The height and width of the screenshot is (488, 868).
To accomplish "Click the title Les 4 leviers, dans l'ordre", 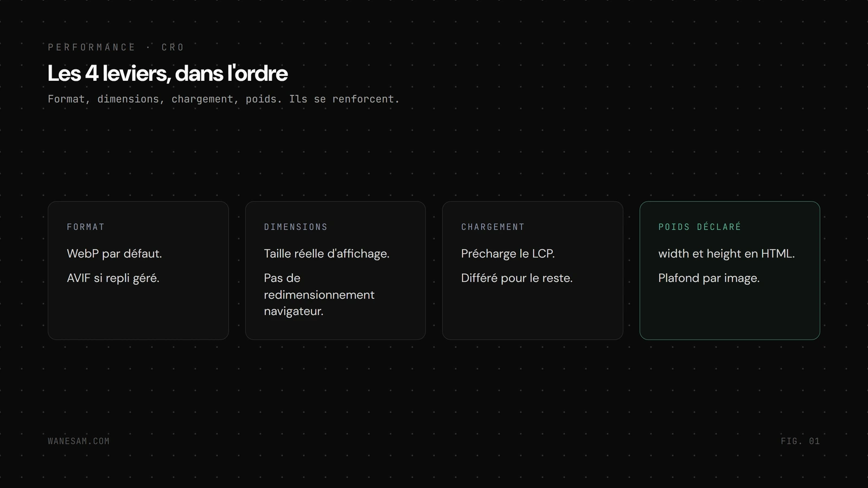I will [168, 73].
